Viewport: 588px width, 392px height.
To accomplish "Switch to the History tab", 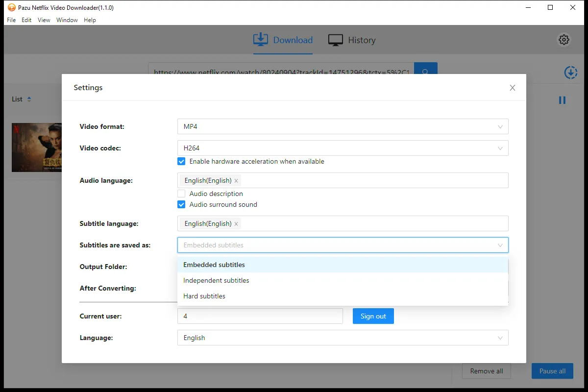I will point(352,40).
